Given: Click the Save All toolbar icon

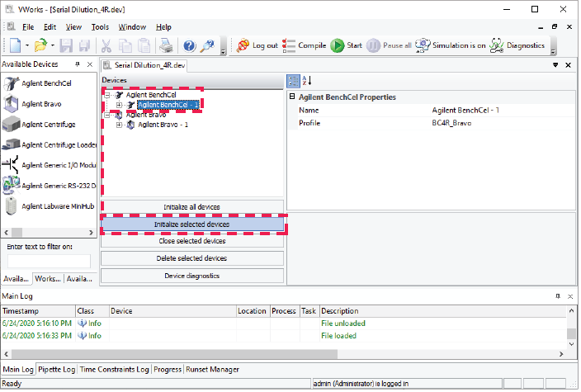Looking at the screenshot, I should [x=84, y=45].
